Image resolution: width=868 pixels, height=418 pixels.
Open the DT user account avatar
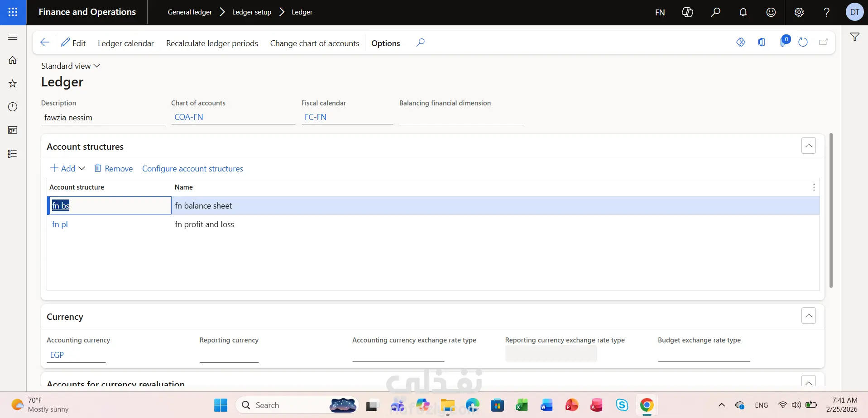point(855,12)
